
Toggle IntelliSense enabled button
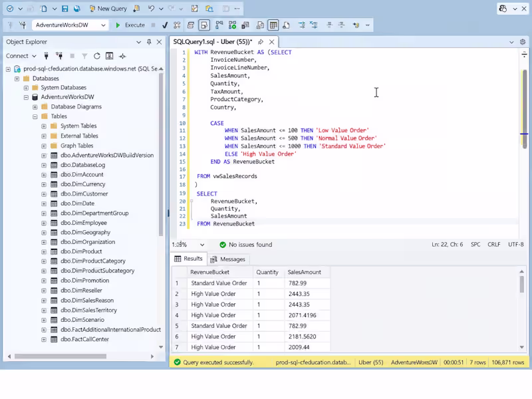coord(204,25)
